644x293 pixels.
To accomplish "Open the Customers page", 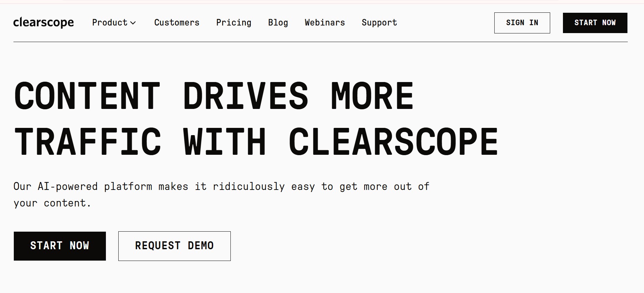I will pyautogui.click(x=177, y=23).
